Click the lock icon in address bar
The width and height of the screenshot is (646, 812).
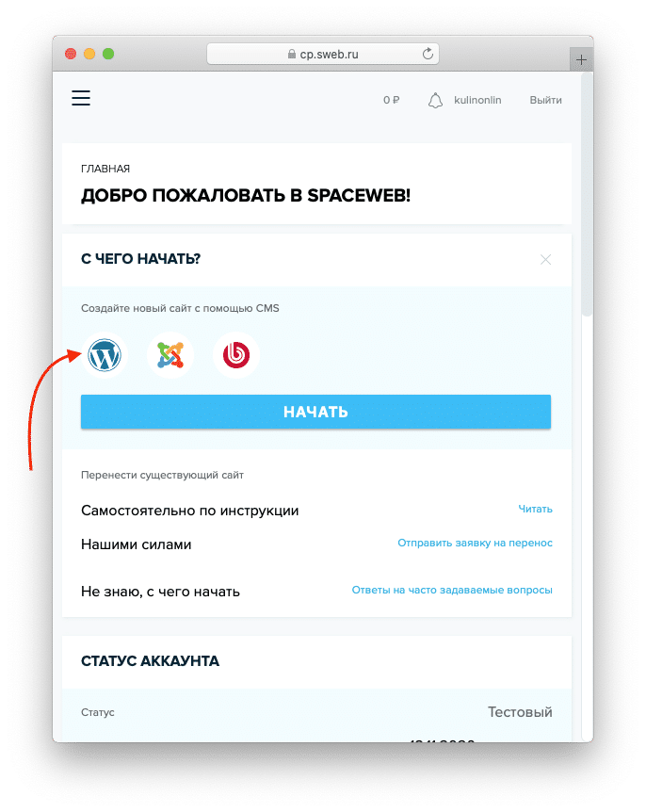[x=292, y=54]
